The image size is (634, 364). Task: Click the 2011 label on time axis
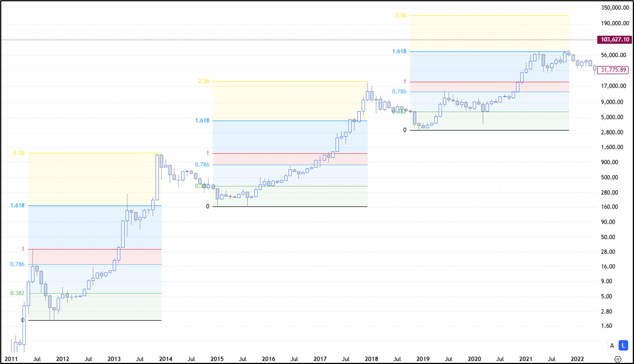pyautogui.click(x=11, y=359)
